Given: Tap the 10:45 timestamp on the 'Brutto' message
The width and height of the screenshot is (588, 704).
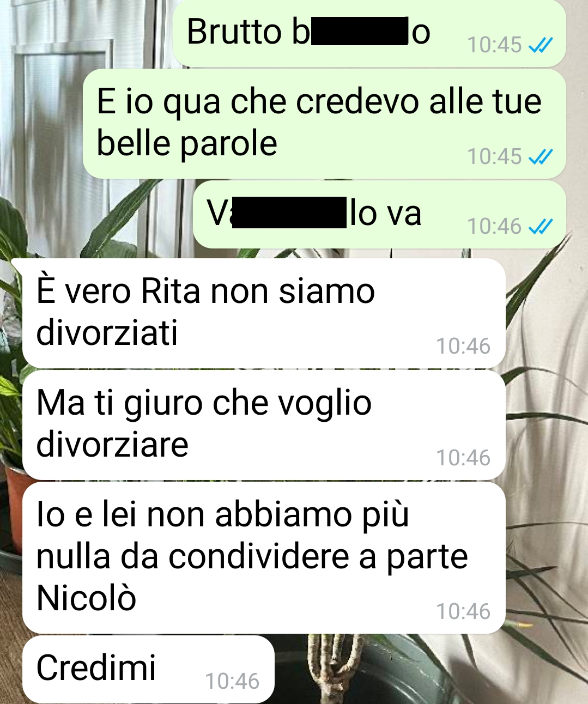Looking at the screenshot, I should pyautogui.click(x=495, y=45).
